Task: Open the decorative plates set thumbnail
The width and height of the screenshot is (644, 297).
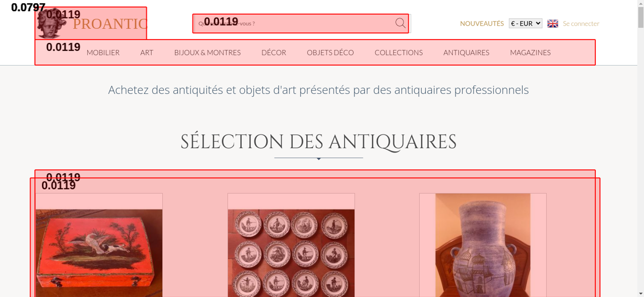Action: pyautogui.click(x=291, y=253)
